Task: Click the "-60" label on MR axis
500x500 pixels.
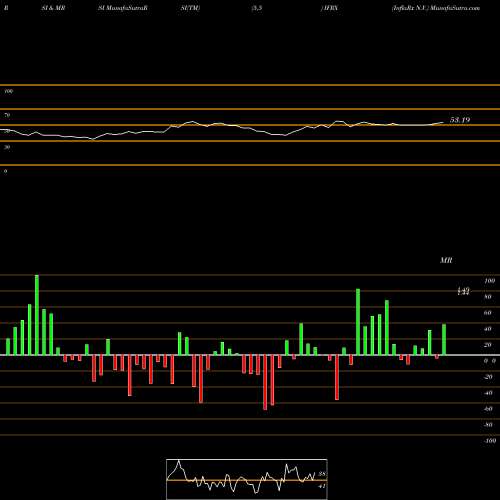Action: (488, 409)
